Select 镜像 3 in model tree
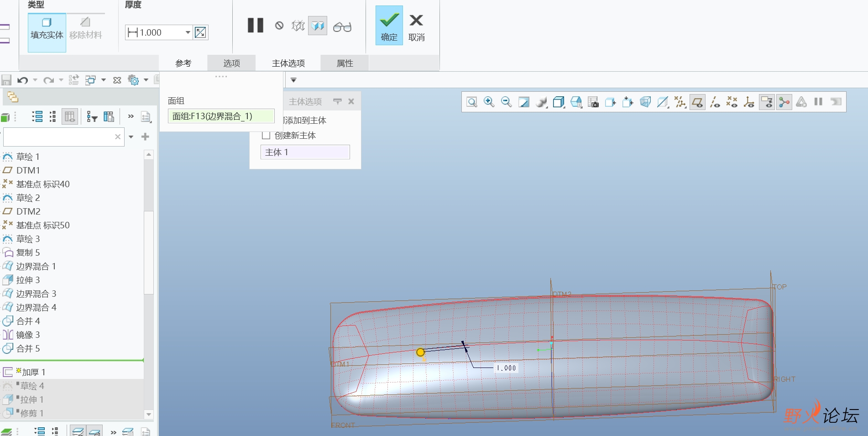Image resolution: width=868 pixels, height=436 pixels. [28, 335]
